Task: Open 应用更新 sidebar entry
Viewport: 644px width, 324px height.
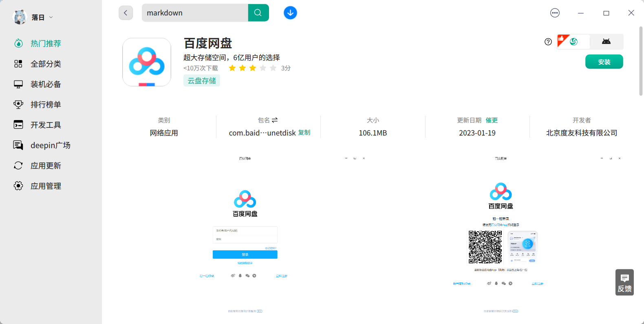Action: pyautogui.click(x=46, y=166)
